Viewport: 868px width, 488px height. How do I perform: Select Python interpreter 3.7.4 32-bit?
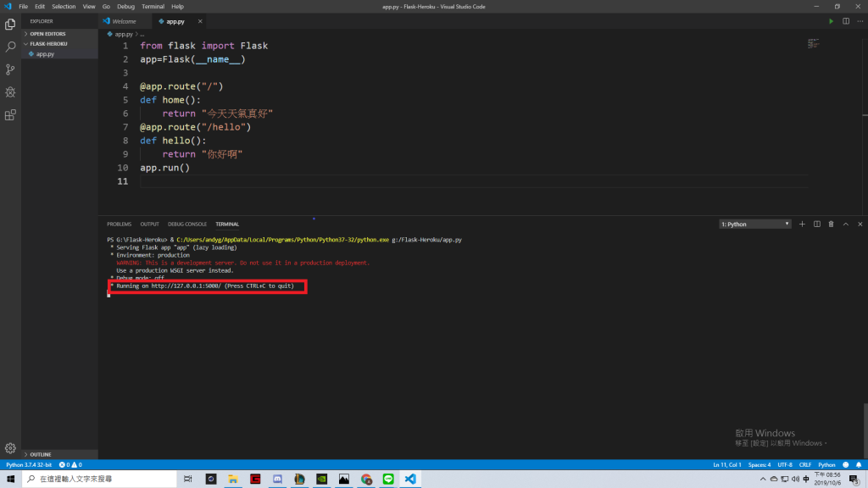click(29, 465)
